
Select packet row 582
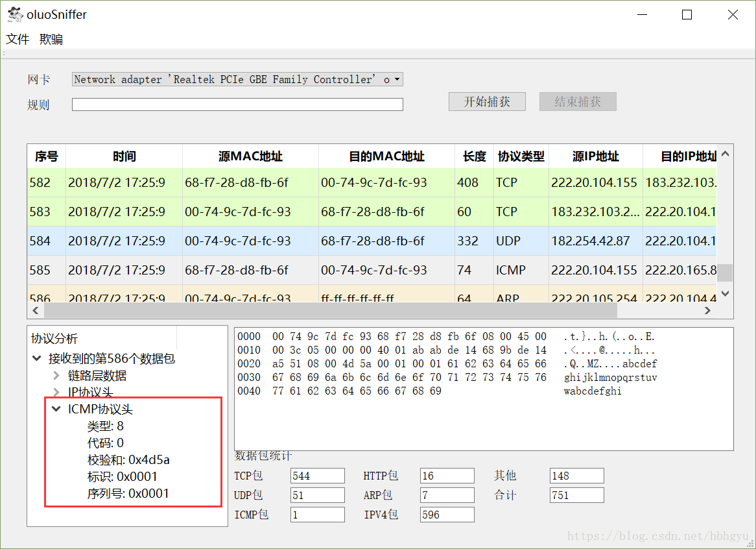pyautogui.click(x=372, y=182)
